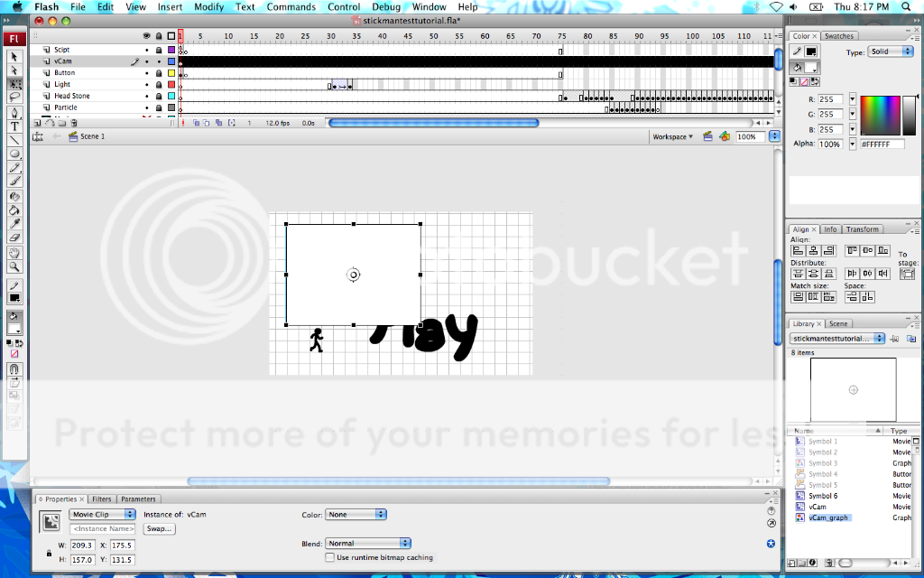Select the Selection arrow tool
Image resolution: width=924 pixels, height=578 pixels.
[14, 55]
